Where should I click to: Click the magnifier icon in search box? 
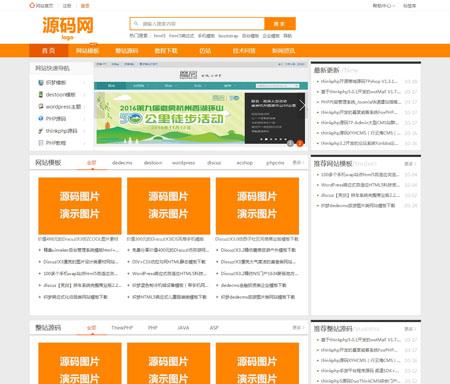pos(136,24)
